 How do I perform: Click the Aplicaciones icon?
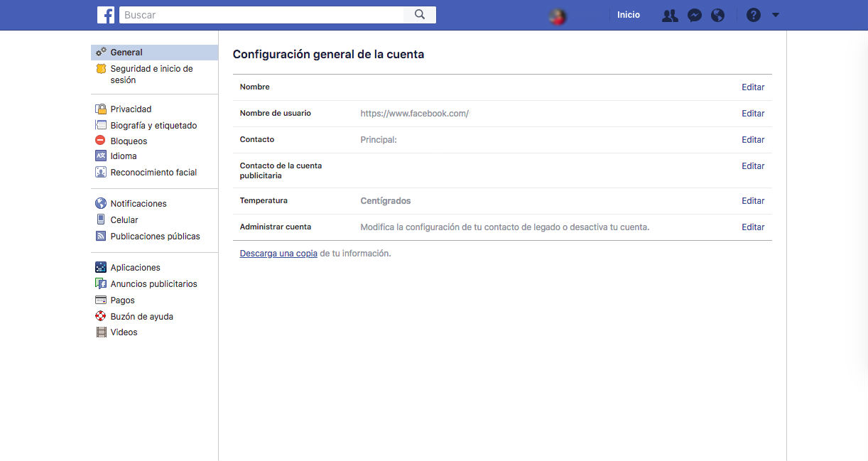[101, 267]
